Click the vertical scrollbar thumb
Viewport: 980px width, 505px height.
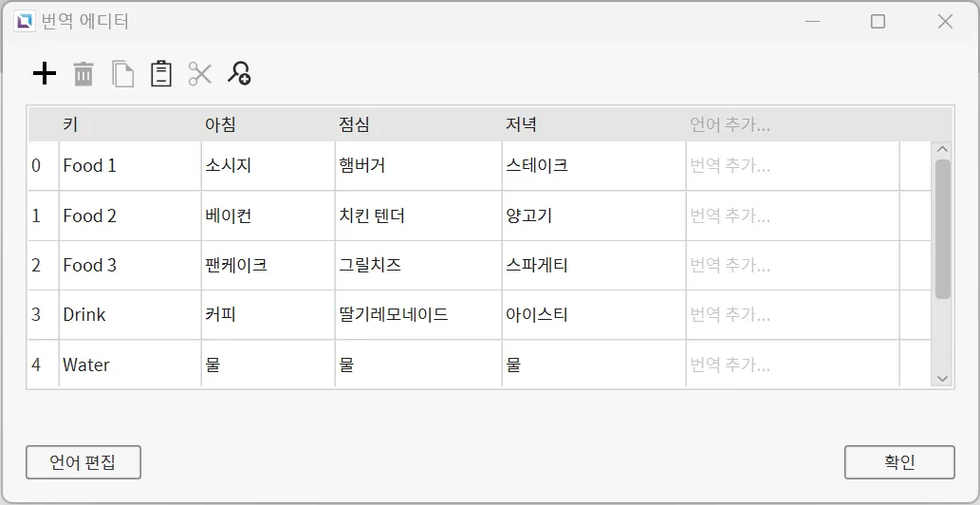pos(942,228)
